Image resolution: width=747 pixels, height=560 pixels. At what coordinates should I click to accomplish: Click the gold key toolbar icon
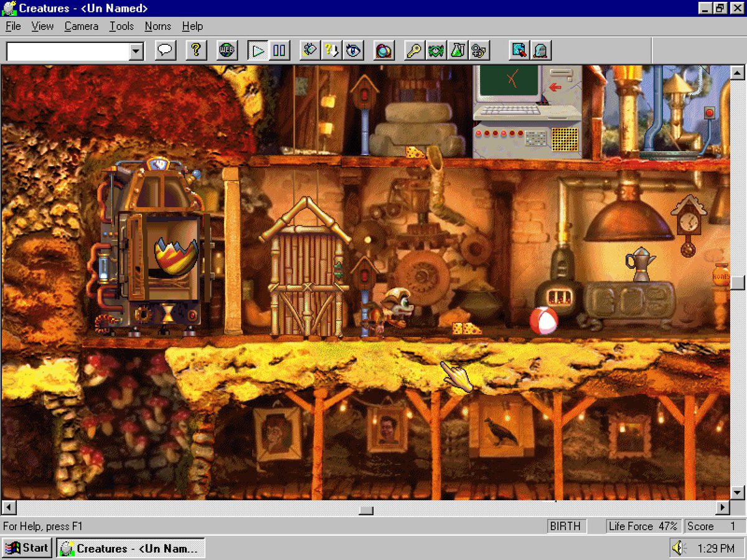(x=414, y=50)
